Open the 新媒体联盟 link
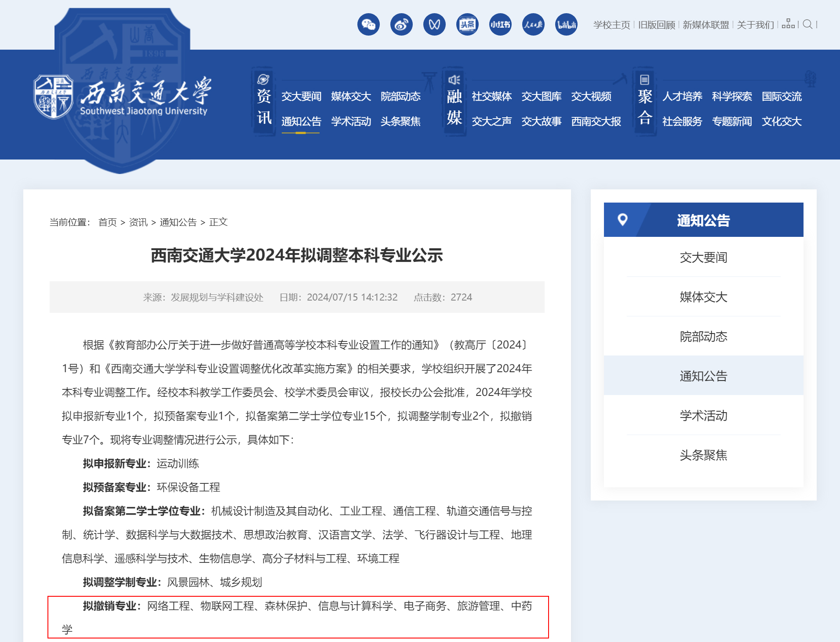Screen dimensions: 840x642 705,25
